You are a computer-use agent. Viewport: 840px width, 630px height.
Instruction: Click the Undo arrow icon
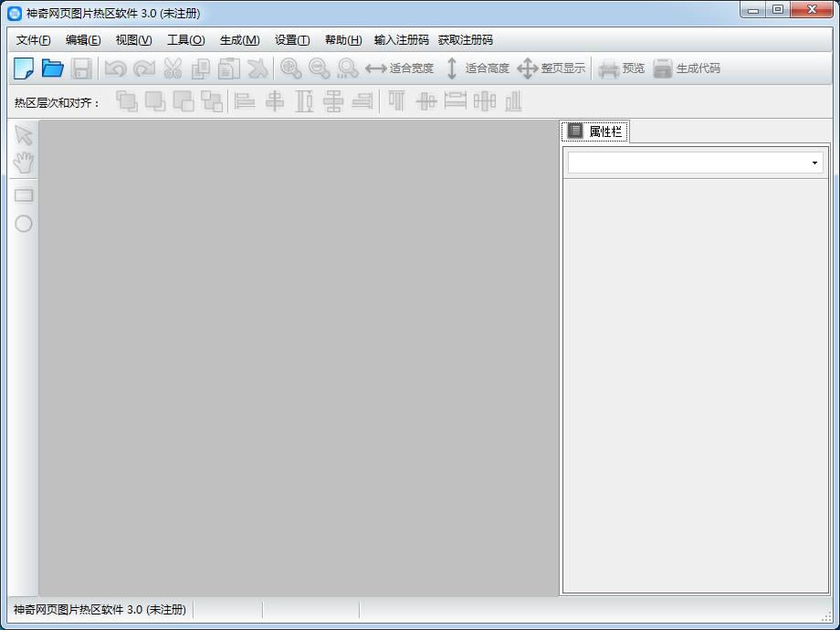pos(115,68)
